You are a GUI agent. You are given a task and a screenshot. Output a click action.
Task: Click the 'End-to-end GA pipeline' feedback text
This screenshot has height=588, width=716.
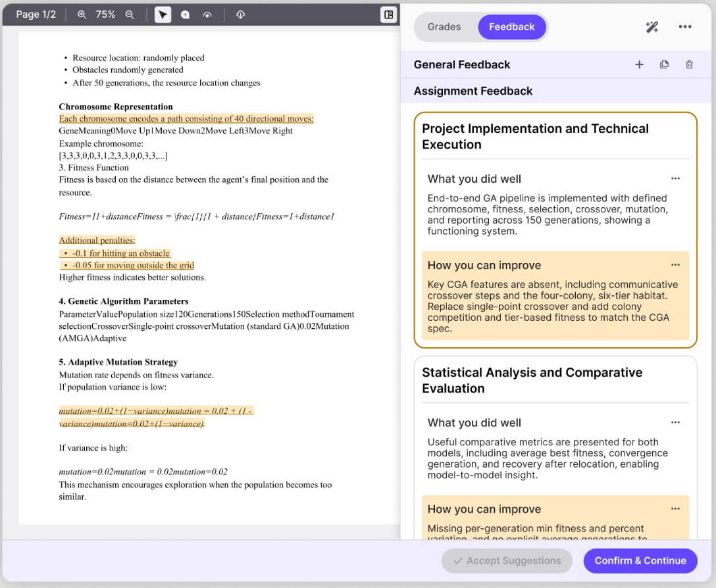coord(548,214)
